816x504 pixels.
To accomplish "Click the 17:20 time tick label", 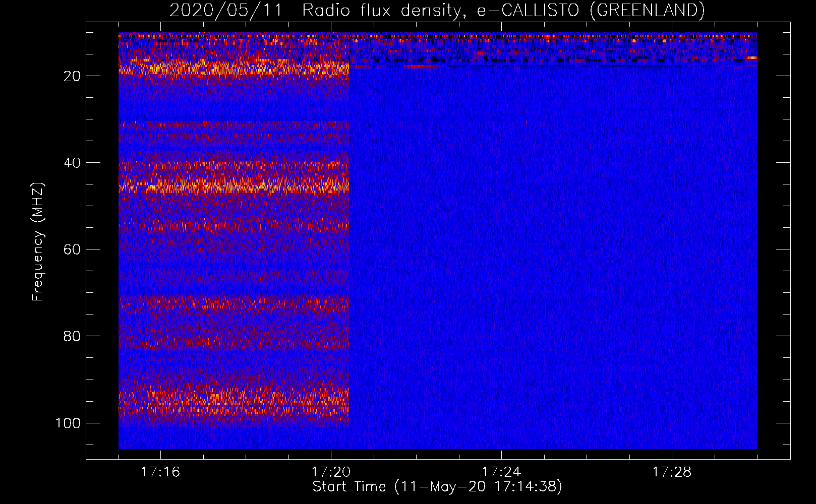I will point(331,472).
